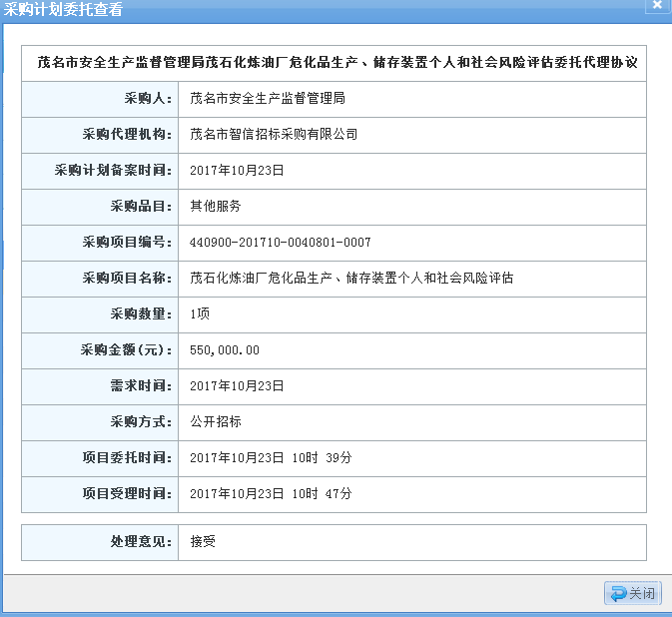672x617 pixels.
Task: Click the 项目委托时间 value ending 39分
Action: (x=271, y=457)
